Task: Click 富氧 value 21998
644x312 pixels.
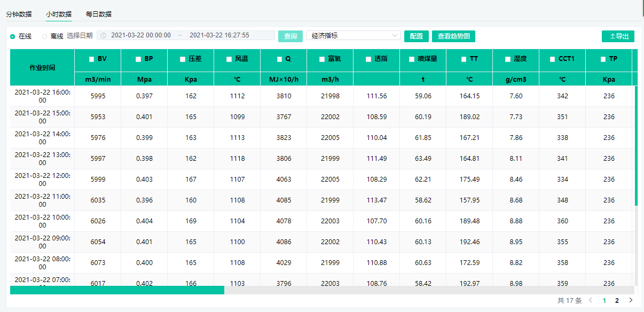Action: [330, 96]
